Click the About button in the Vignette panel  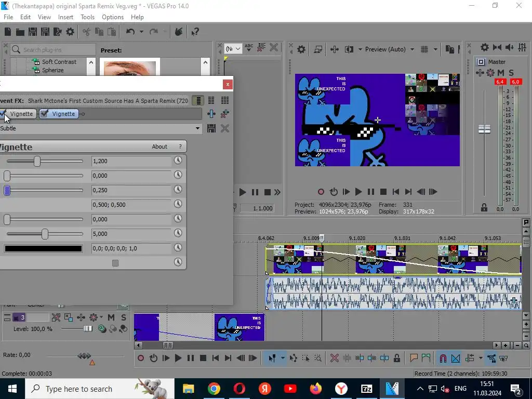pyautogui.click(x=159, y=147)
